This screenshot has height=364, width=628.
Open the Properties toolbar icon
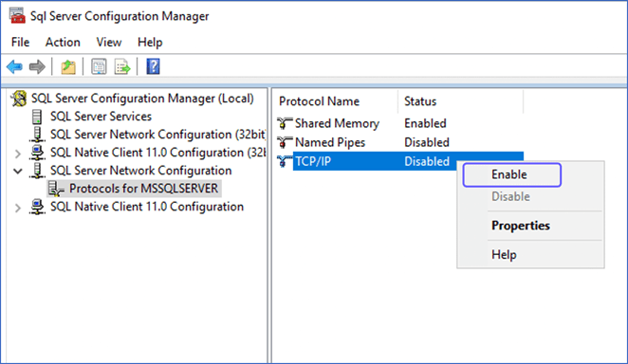[99, 66]
